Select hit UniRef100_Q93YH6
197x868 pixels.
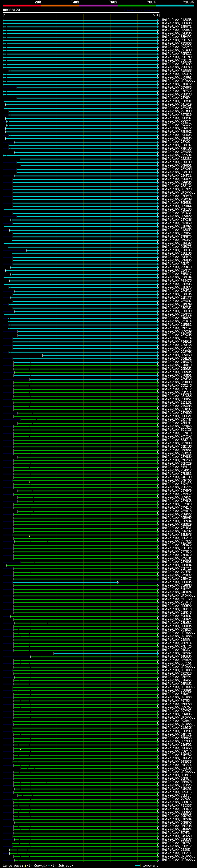click(x=177, y=352)
